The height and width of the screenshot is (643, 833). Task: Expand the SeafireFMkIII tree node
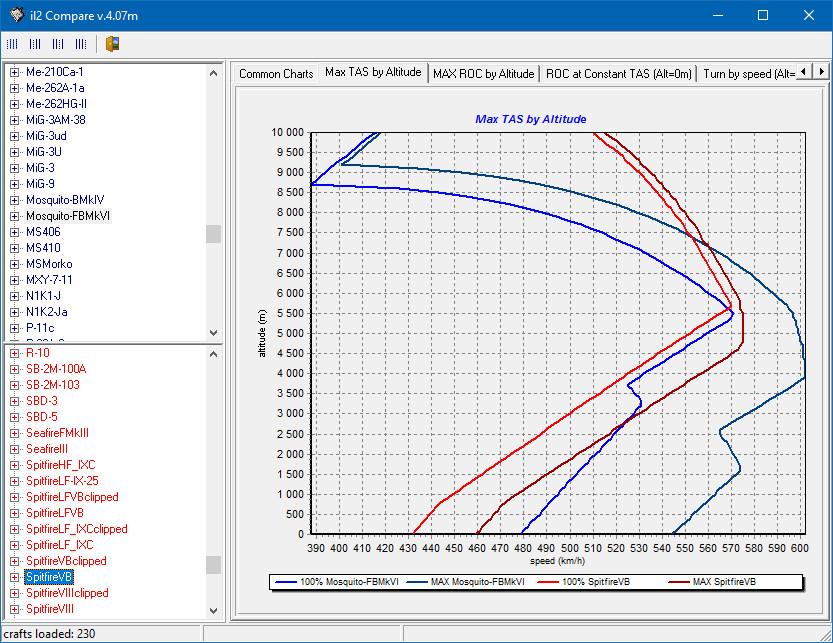coord(14,433)
